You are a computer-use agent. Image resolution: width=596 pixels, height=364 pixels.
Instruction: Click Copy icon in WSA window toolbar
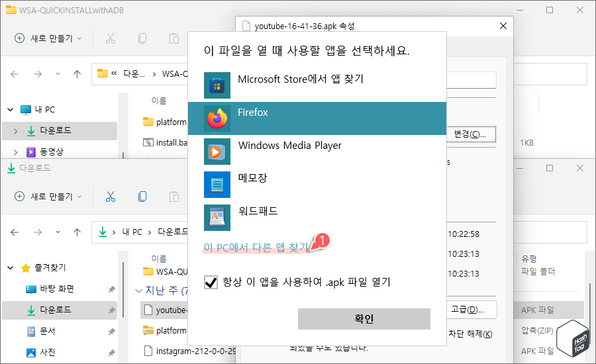142,38
